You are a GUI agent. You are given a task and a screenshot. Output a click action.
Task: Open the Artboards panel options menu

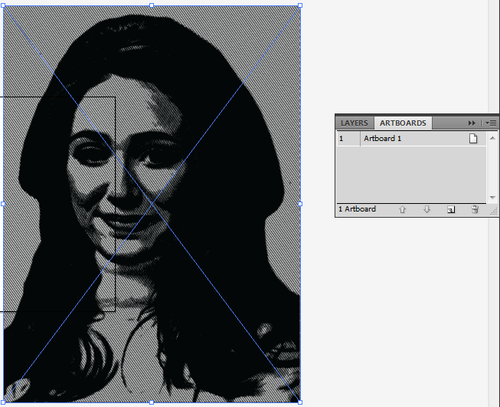click(491, 123)
